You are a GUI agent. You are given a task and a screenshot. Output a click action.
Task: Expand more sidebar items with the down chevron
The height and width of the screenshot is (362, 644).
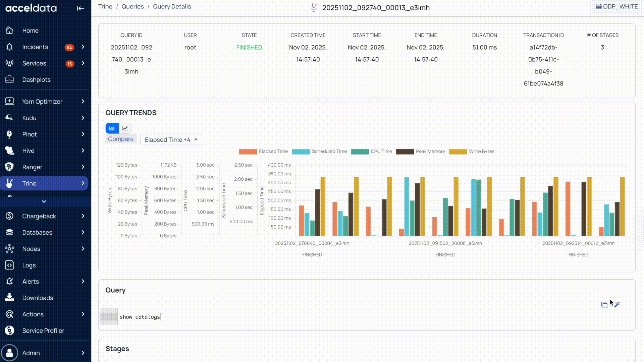point(44,201)
